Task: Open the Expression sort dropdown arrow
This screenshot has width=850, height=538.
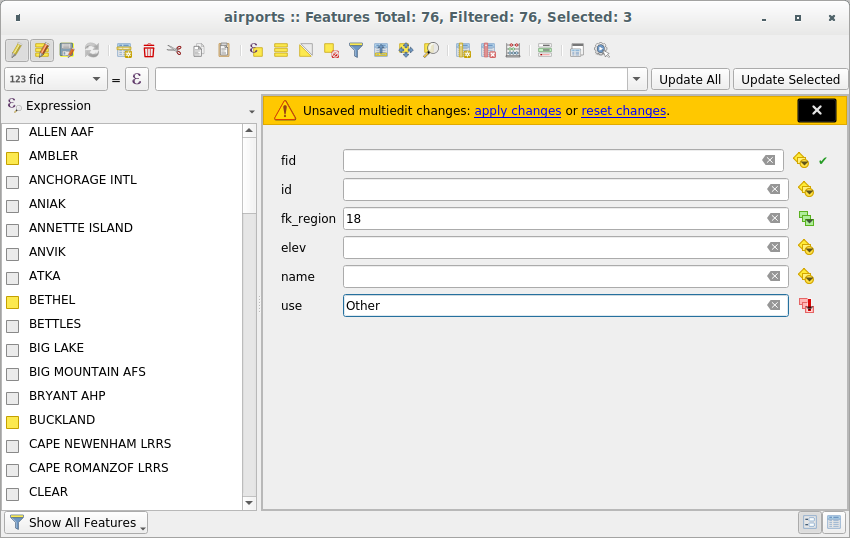Action: 251,110
